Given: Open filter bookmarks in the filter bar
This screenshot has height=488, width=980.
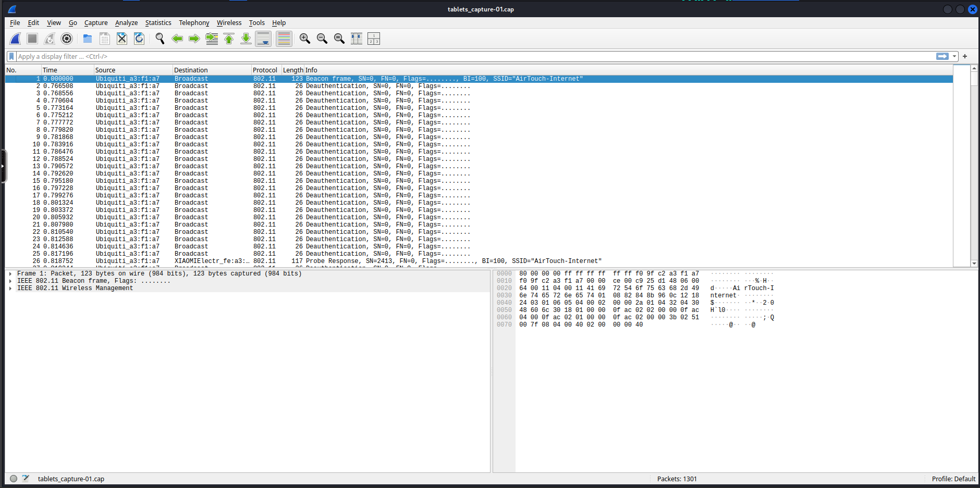Looking at the screenshot, I should coord(11,56).
